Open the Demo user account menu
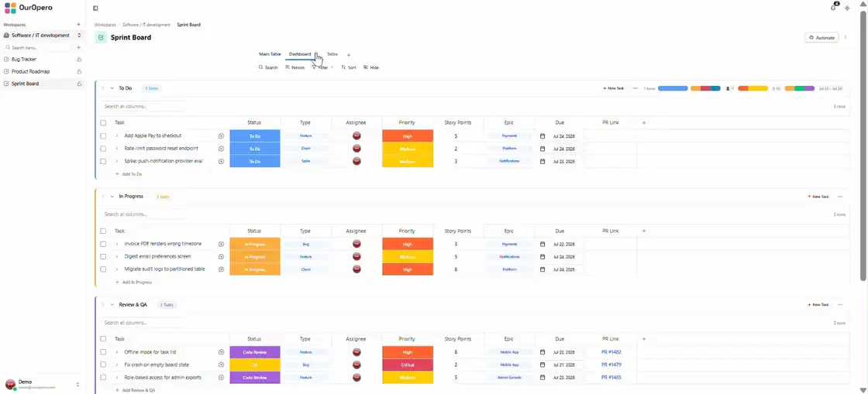Screen dimensions: 868x394 (43, 385)
